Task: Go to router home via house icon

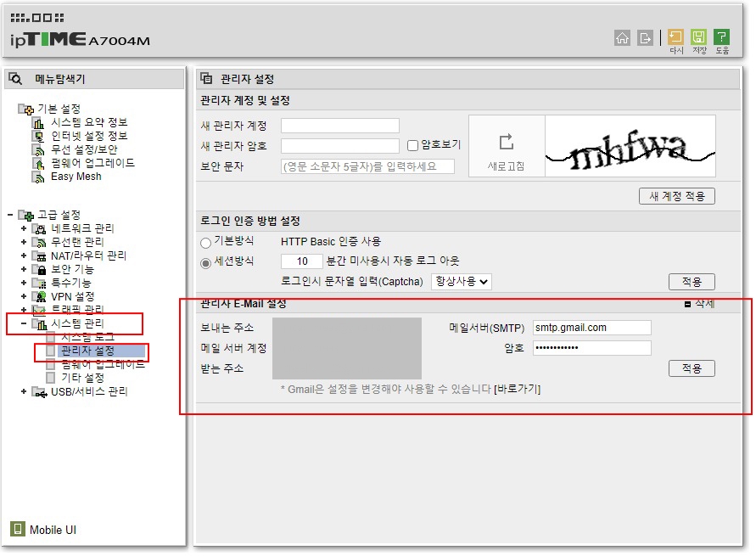Action: point(622,37)
